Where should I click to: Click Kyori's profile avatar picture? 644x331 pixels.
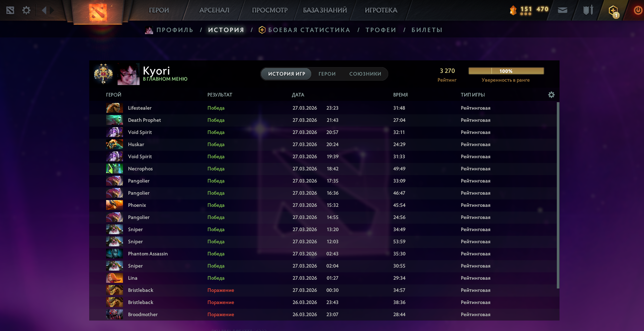point(128,74)
